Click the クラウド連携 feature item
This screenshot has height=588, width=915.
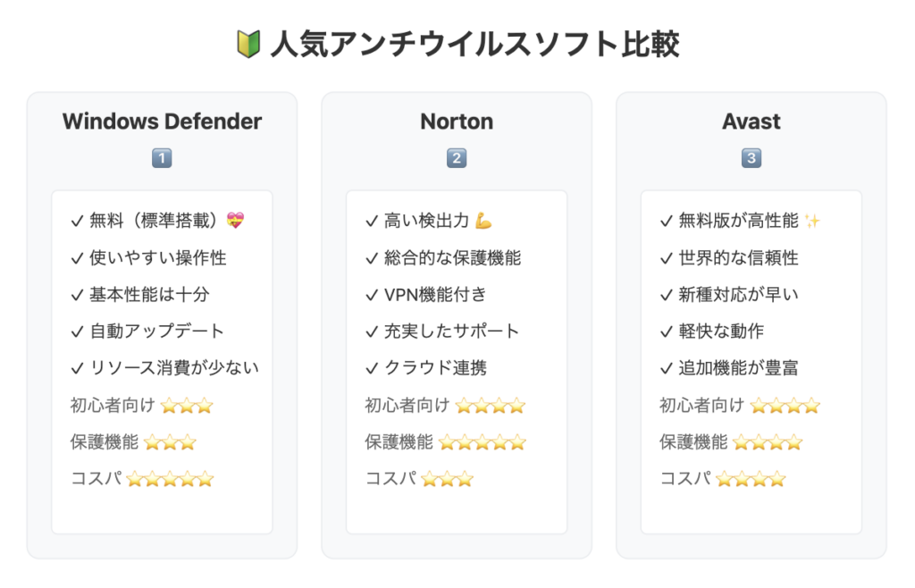(426, 368)
